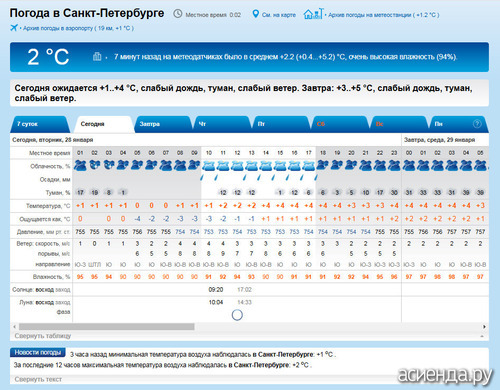
Task: Collapse table via Свернуть таблицу
Action: (43, 336)
